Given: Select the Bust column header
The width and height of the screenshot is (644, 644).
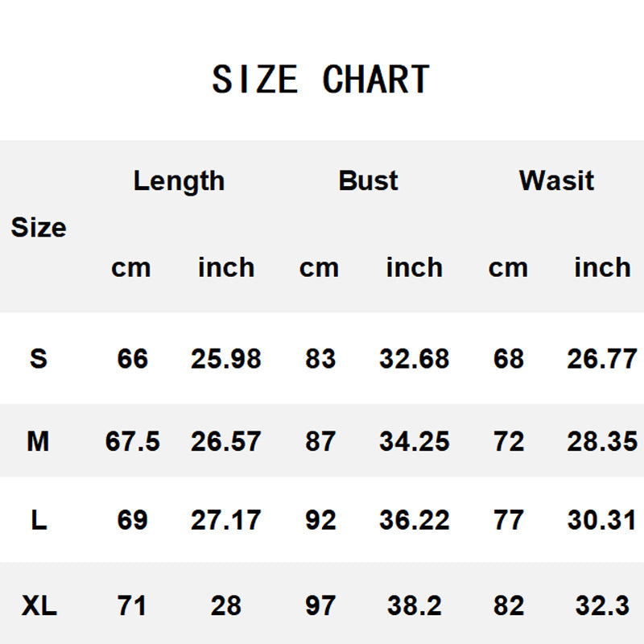Looking at the screenshot, I should pos(369,180).
